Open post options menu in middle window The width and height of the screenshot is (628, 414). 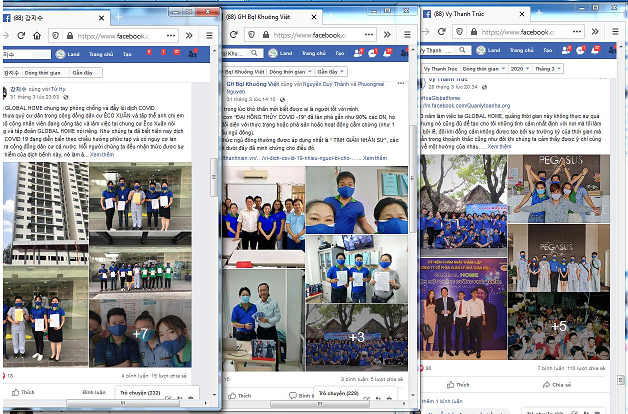(401, 84)
